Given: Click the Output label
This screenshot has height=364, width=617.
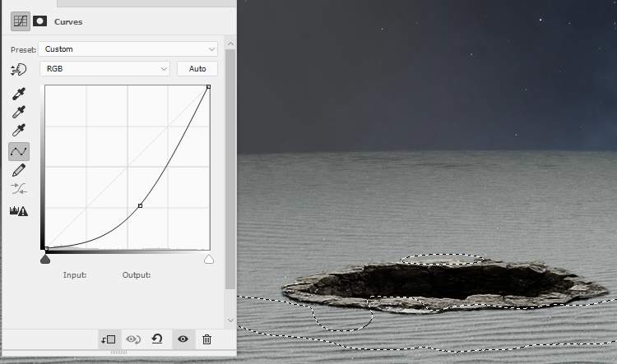Looking at the screenshot, I should tap(136, 275).
